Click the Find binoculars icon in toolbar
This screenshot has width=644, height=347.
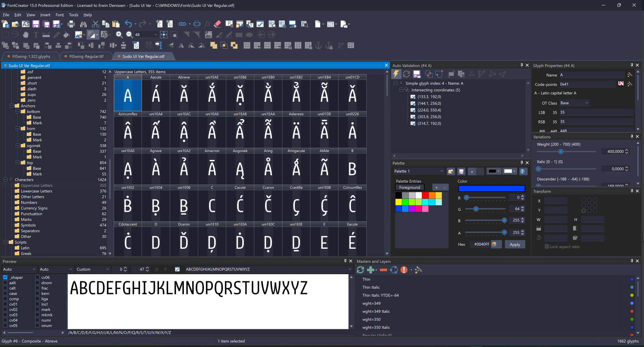tap(83, 24)
